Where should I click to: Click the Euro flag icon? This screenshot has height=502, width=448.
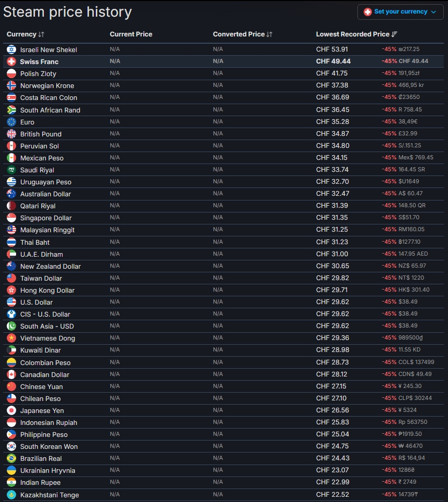coord(11,122)
